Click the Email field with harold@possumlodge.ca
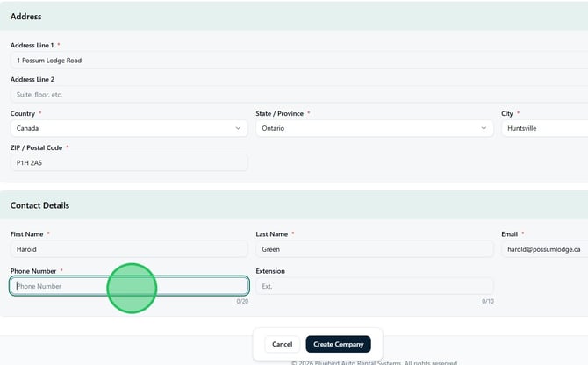 [544, 249]
